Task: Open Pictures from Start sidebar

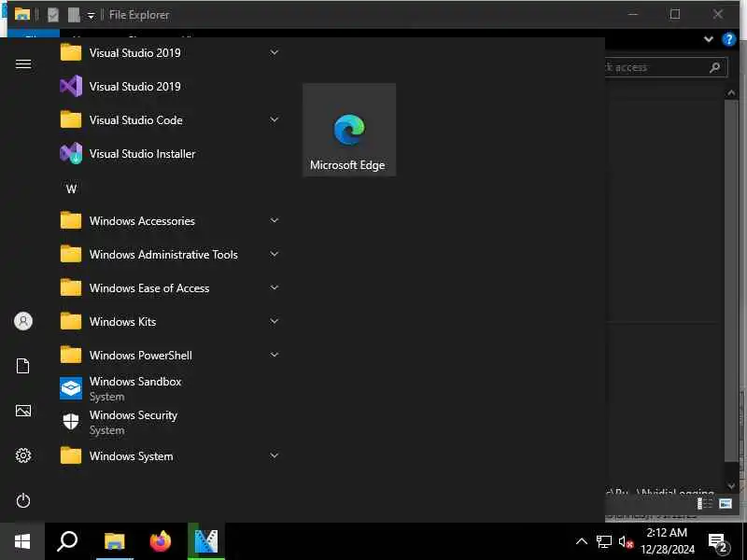Action: (22, 411)
